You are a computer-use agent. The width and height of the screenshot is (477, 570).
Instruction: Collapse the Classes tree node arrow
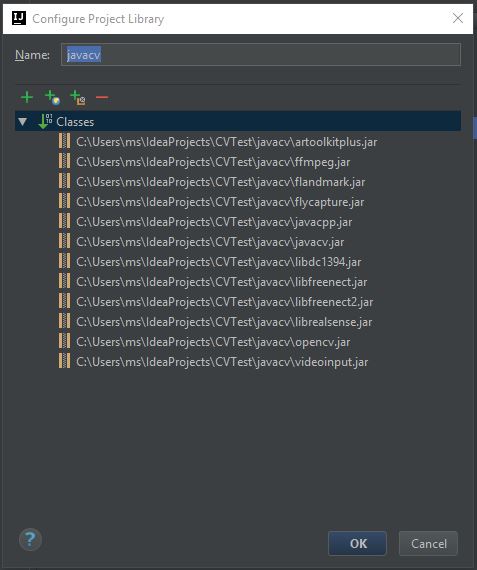(x=23, y=121)
